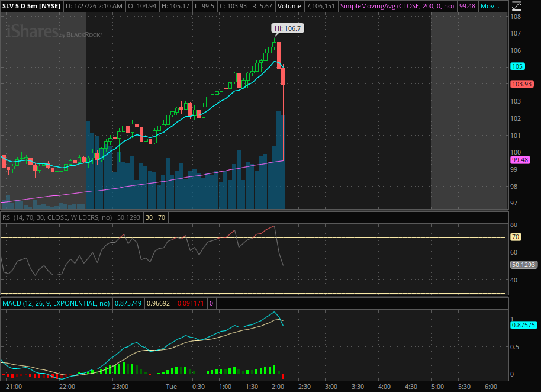Click the 0.96692 MACD average value

click(x=159, y=303)
